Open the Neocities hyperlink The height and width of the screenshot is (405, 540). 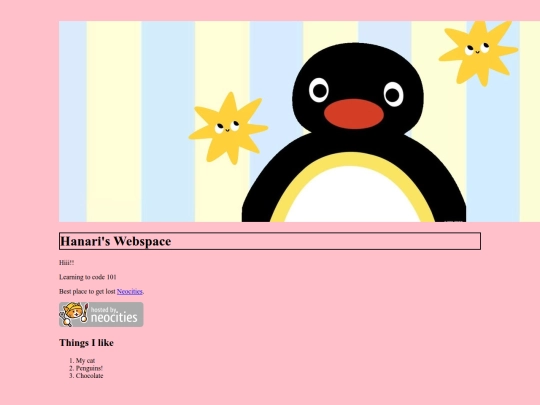[x=129, y=291]
